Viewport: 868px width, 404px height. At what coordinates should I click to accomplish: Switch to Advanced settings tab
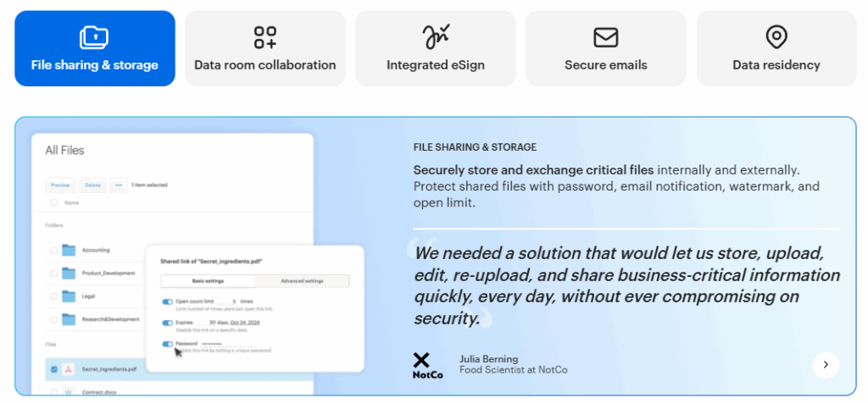303,281
